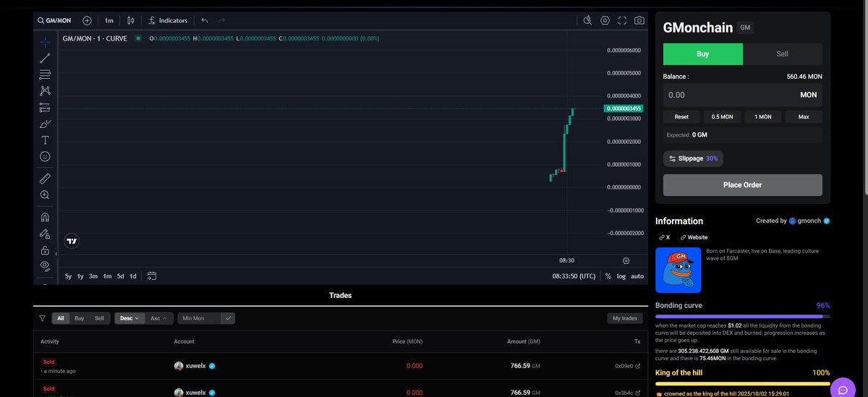The image size is (868, 397).
Task: Open the go to date calendar
Action: click(x=152, y=276)
